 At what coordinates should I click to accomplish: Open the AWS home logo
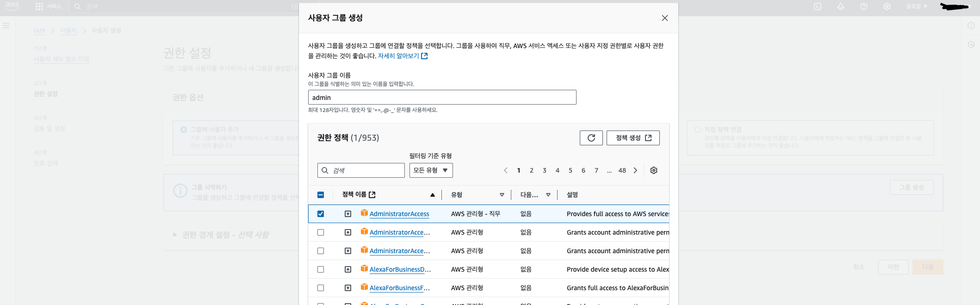coord(12,6)
